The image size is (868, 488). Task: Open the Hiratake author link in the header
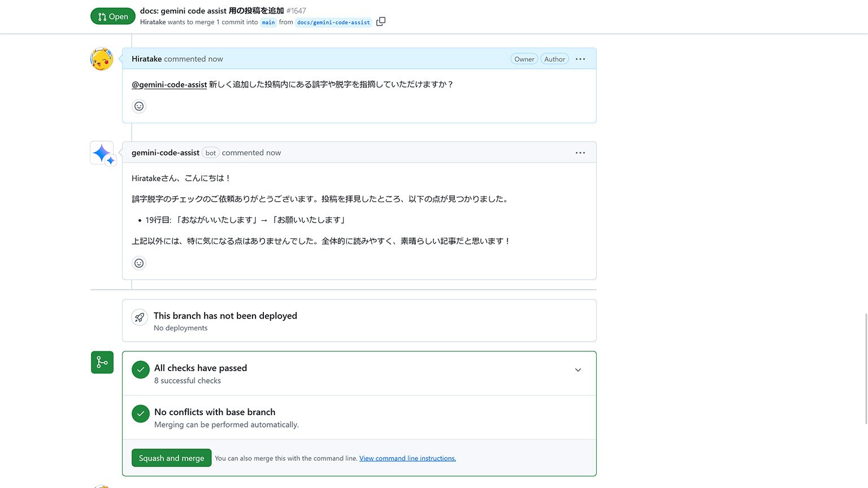tap(153, 22)
